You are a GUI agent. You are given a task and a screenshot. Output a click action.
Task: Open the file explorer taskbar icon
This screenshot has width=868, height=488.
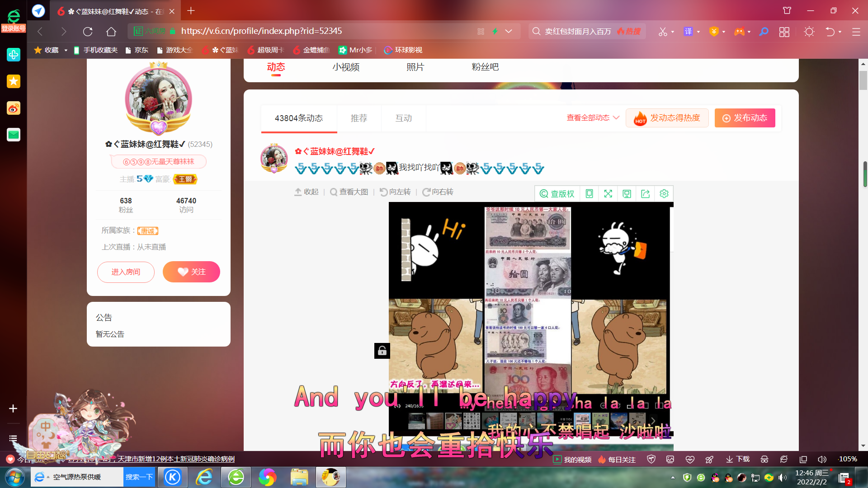pos(299,477)
